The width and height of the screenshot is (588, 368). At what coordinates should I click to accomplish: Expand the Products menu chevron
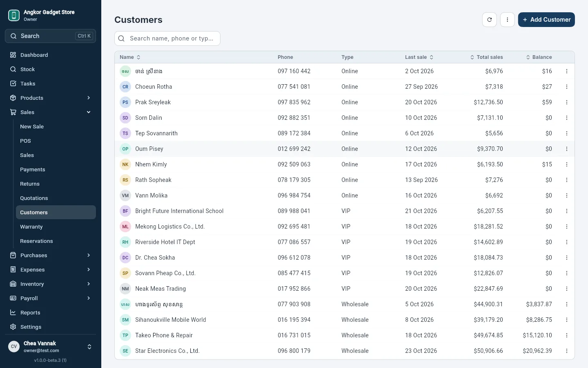coord(89,98)
